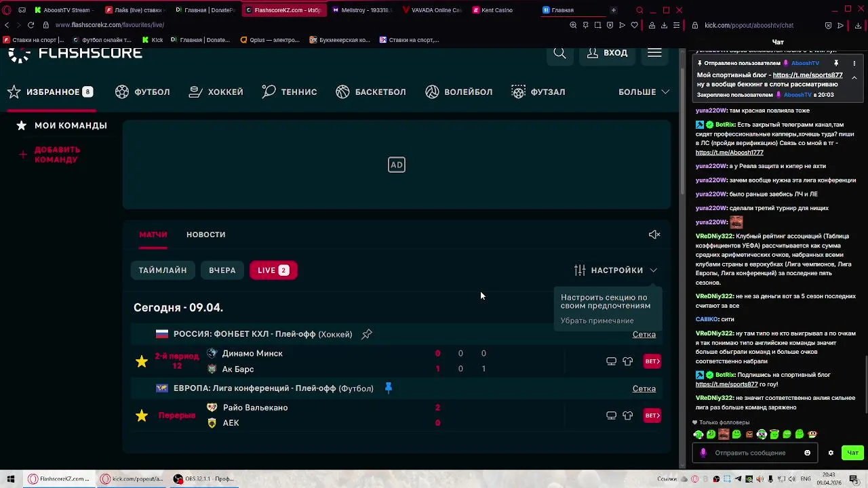Screen dimensions: 868x488
Task: Click the AD placeholder banner
Action: click(x=397, y=165)
